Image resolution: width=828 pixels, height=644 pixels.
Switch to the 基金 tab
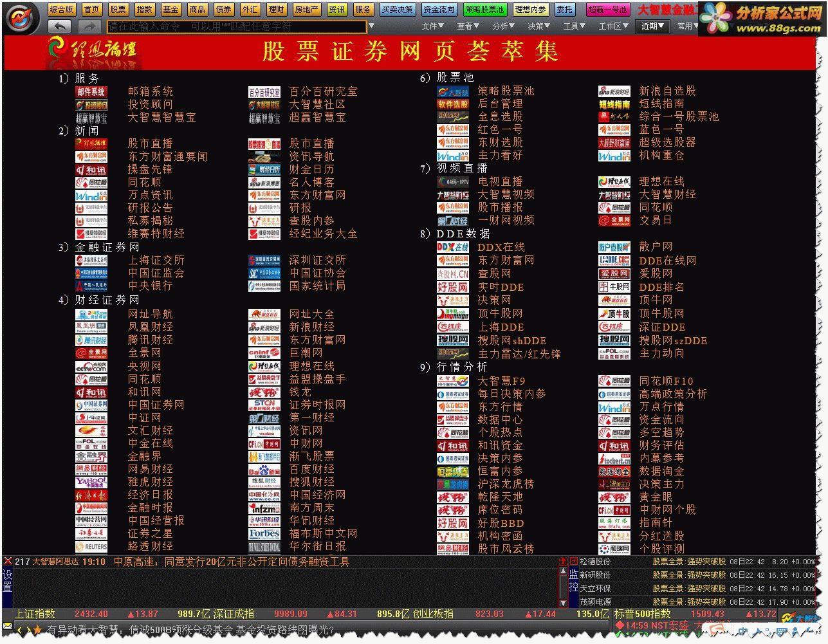pos(171,10)
